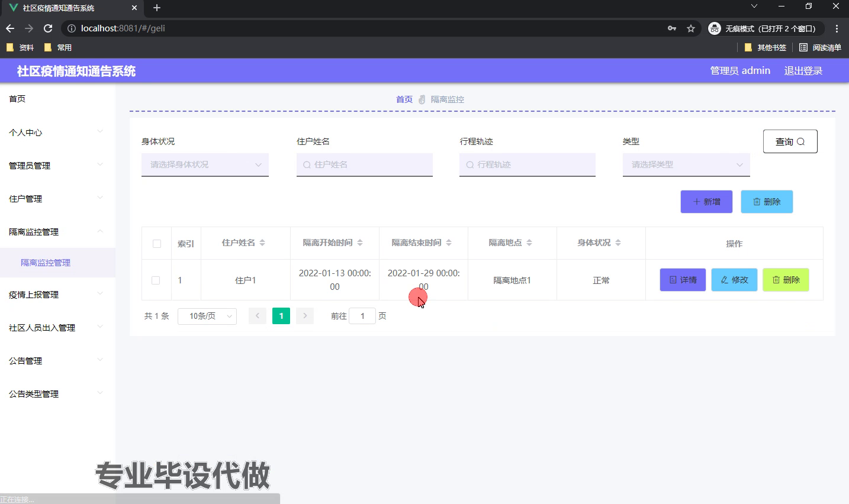The image size is (849, 504).
Task: Select all rows with header checkbox
Action: coord(157,243)
